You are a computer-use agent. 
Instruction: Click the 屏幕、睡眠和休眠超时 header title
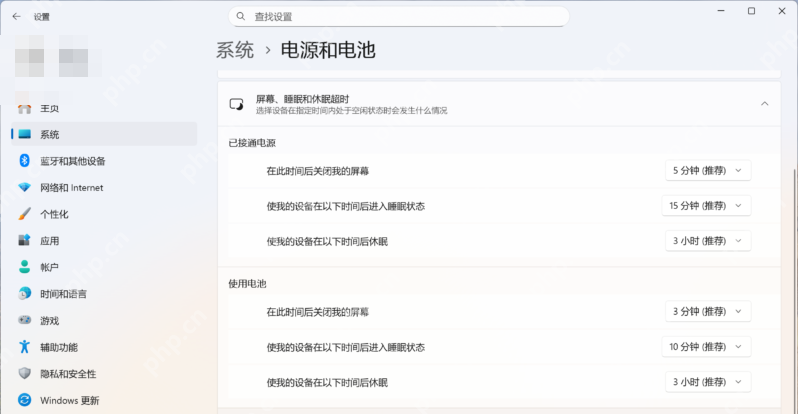click(x=302, y=99)
